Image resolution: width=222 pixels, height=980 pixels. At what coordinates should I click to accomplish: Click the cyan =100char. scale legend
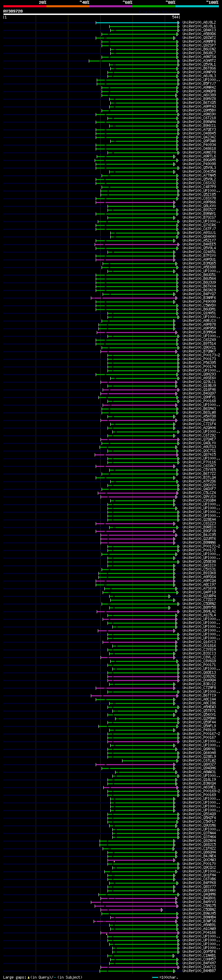165,977
